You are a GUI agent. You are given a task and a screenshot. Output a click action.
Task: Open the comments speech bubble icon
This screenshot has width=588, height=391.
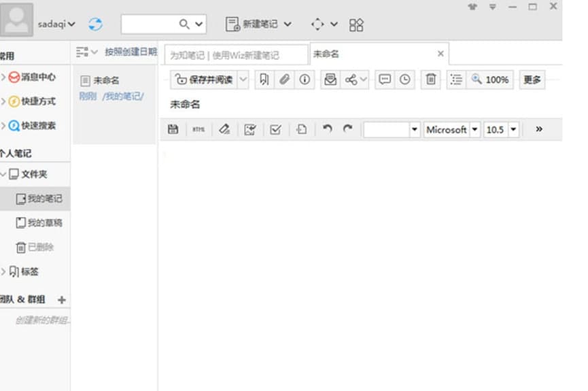(x=385, y=80)
